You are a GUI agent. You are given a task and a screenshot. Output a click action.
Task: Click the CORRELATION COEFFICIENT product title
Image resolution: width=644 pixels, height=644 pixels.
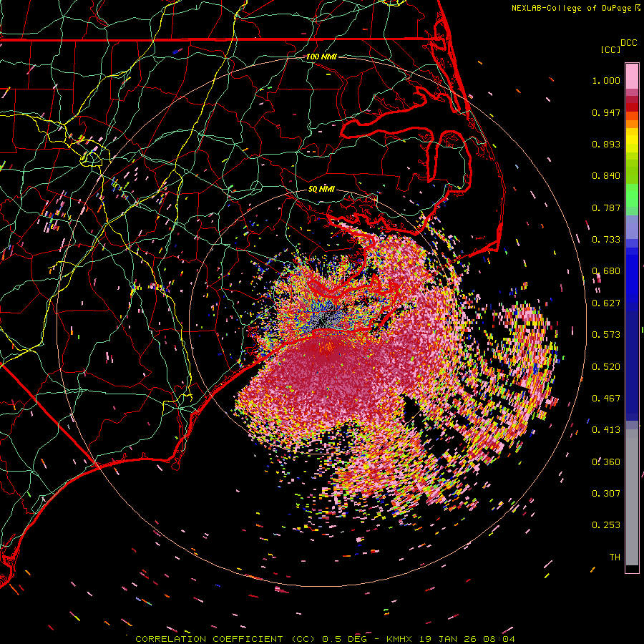[225, 639]
